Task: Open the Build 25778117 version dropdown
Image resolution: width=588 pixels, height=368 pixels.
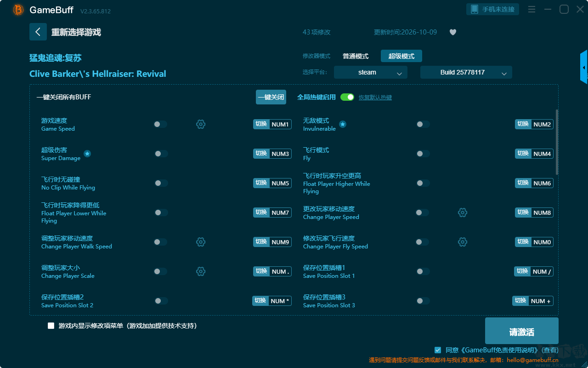Action: coord(466,72)
